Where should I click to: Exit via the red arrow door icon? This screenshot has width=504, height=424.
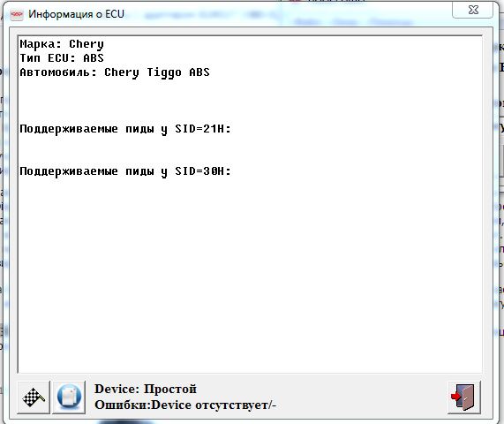(x=464, y=397)
